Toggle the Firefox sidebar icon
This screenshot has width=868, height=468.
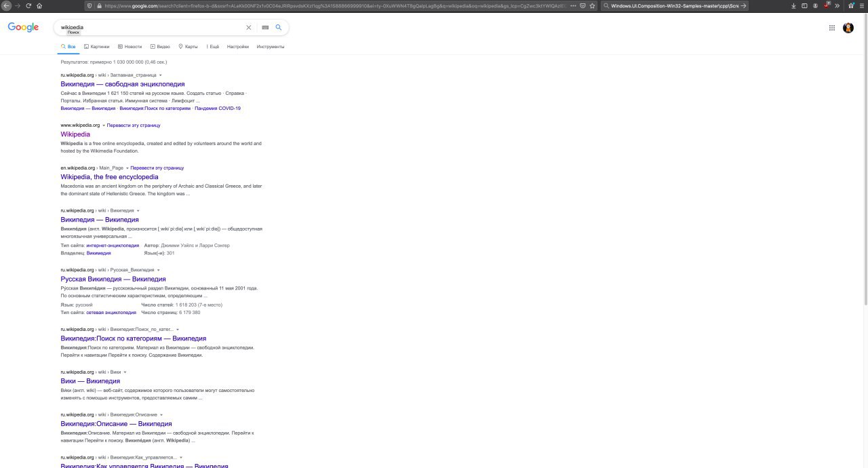pos(804,5)
